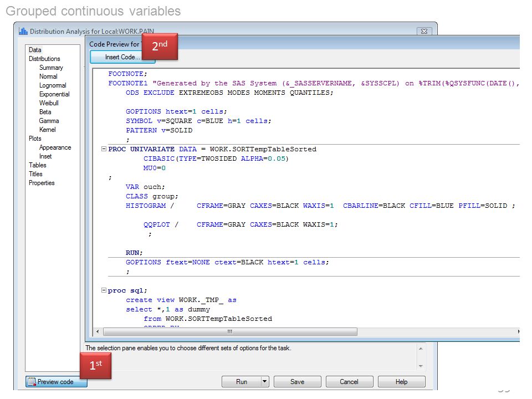
Task: Select the Properties category
Action: (42, 183)
